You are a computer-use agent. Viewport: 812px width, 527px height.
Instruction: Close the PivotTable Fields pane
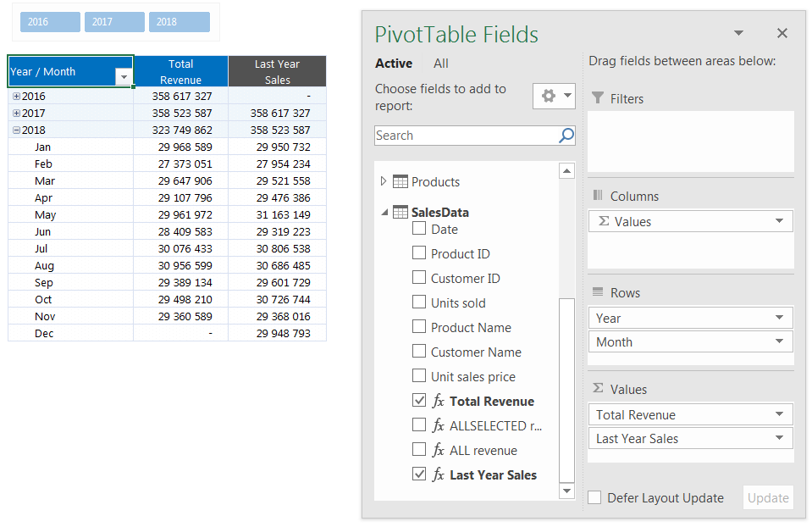click(x=782, y=34)
